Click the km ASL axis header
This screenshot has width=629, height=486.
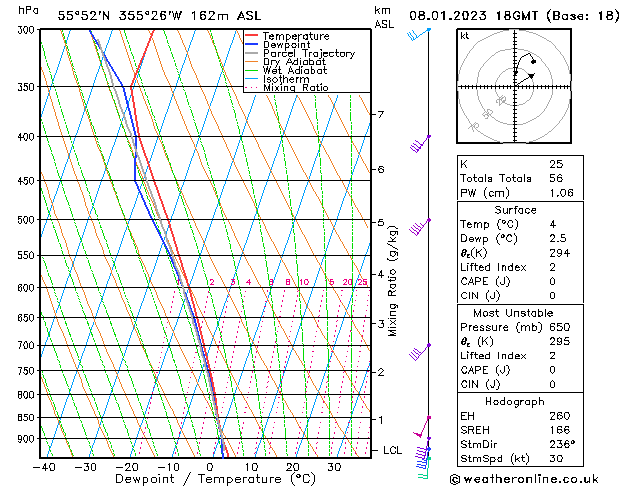pyautogui.click(x=384, y=17)
